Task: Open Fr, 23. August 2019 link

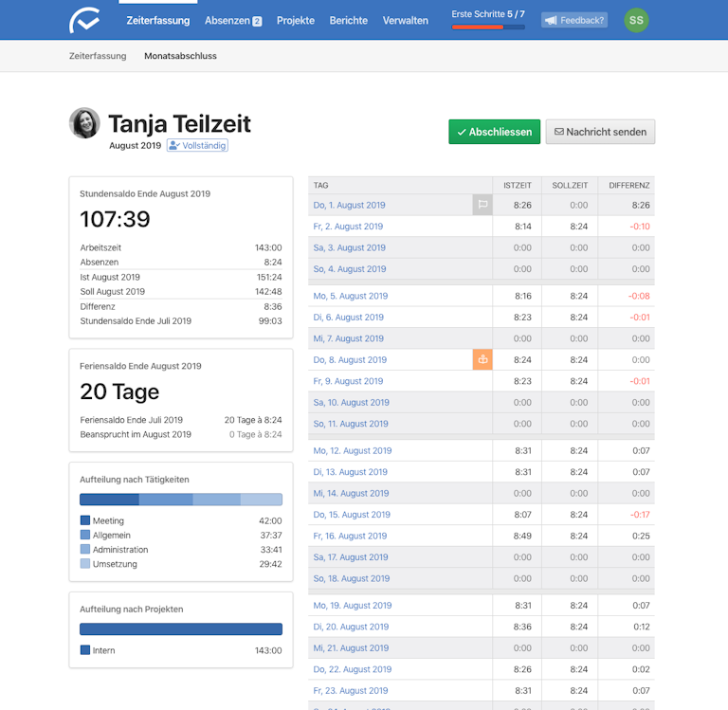Action: [x=350, y=691]
